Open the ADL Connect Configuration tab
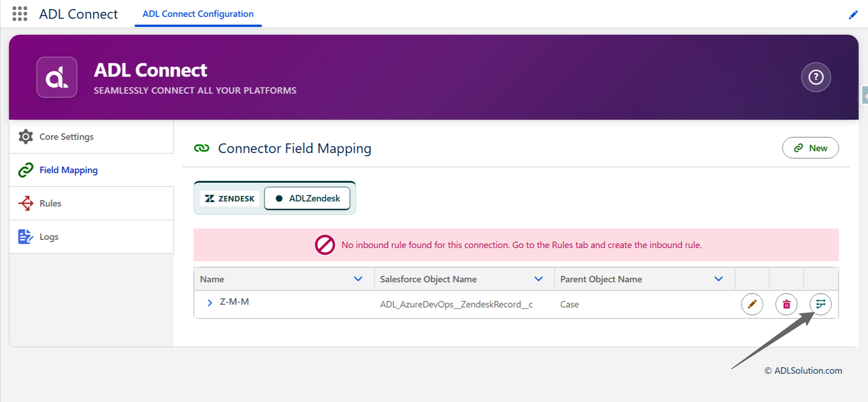Image resolution: width=868 pixels, height=402 pixels. coord(198,14)
